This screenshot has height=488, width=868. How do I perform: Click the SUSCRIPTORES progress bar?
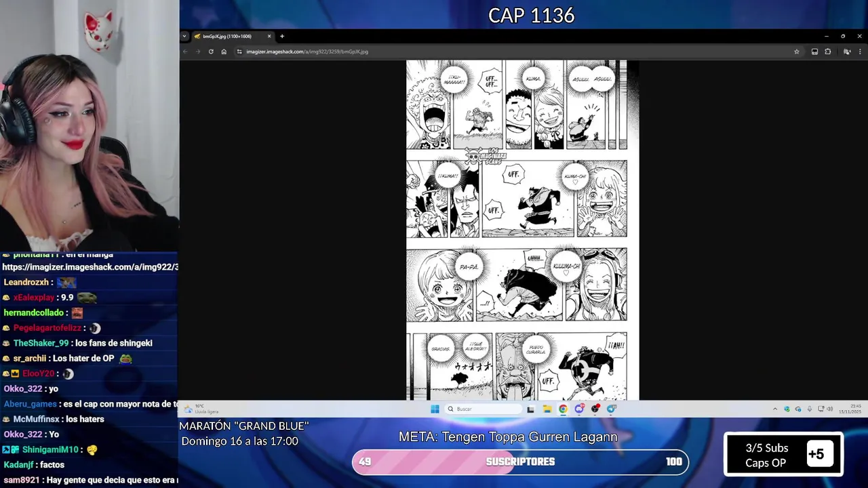520,462
